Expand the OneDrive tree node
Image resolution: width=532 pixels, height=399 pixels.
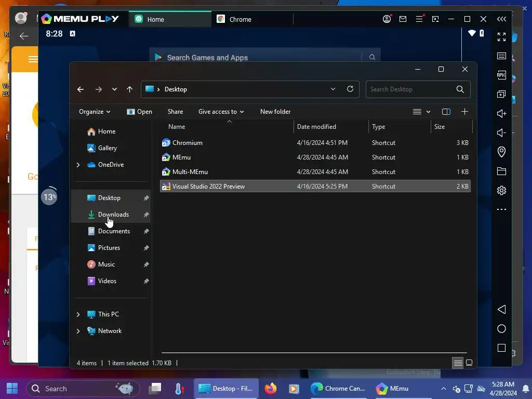point(78,165)
